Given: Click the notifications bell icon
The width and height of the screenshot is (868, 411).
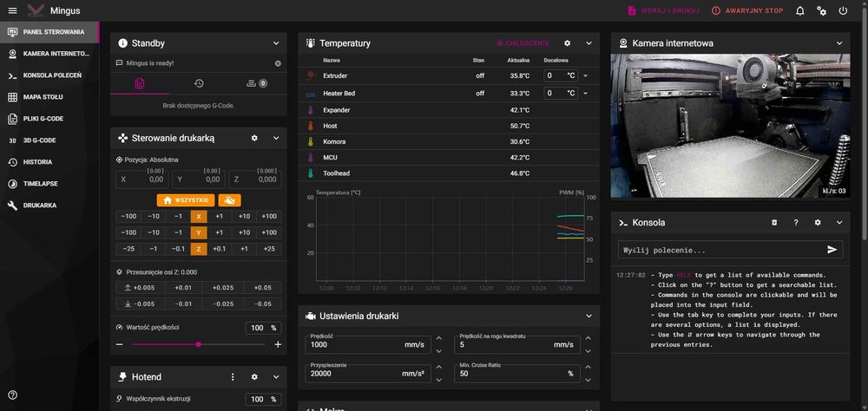Looking at the screenshot, I should tap(800, 10).
